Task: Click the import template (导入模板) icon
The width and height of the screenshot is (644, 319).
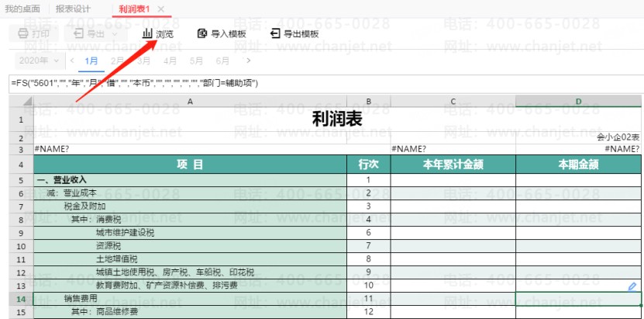Action: 203,34
